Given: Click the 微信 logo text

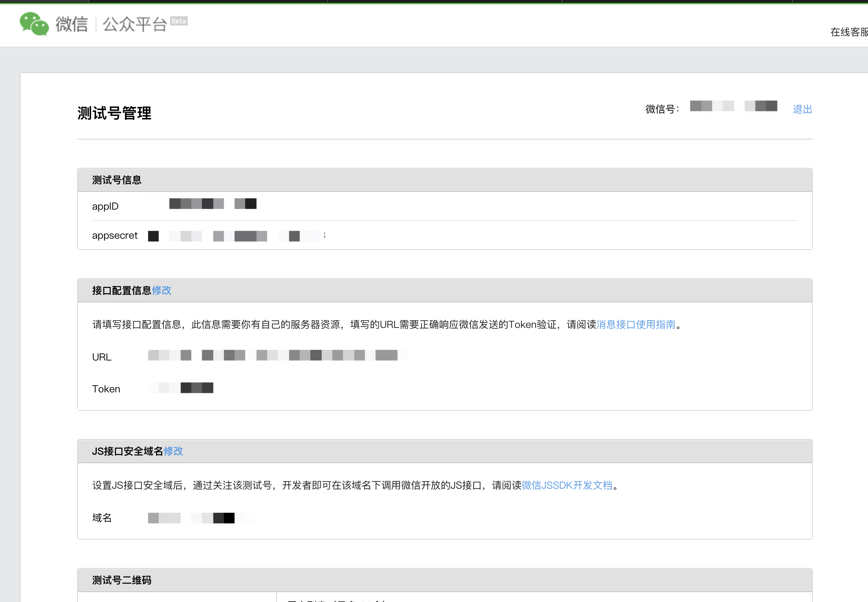Looking at the screenshot, I should [x=72, y=24].
